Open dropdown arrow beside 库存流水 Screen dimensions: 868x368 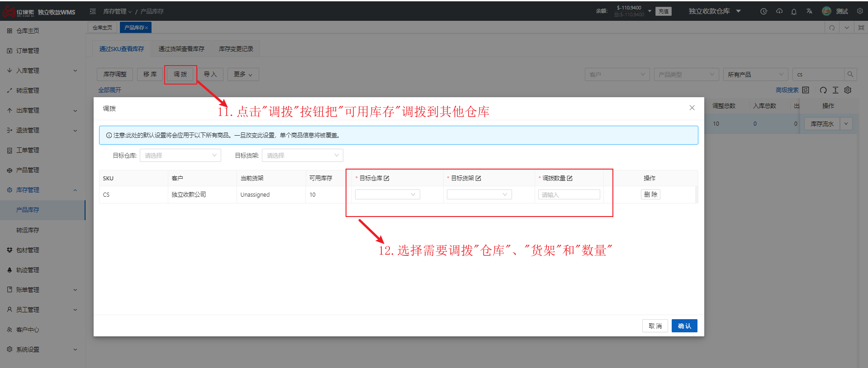(x=846, y=123)
